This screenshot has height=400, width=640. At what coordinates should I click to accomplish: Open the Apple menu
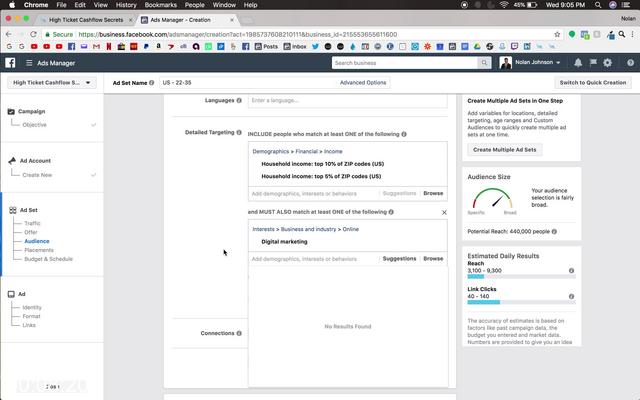click(12, 5)
